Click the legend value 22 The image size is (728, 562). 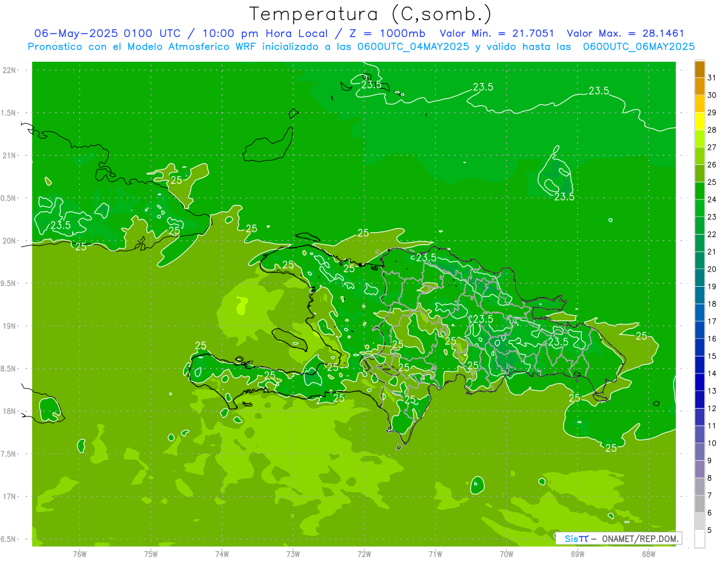(712, 234)
